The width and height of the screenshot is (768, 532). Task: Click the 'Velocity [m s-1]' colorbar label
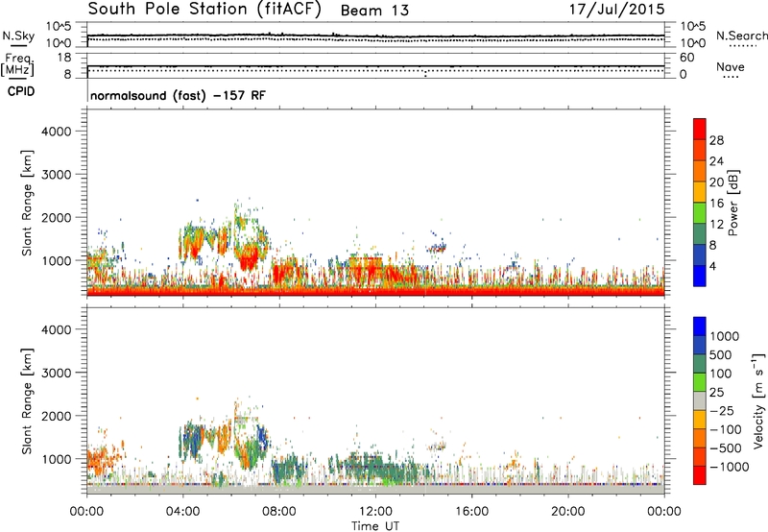pos(758,400)
